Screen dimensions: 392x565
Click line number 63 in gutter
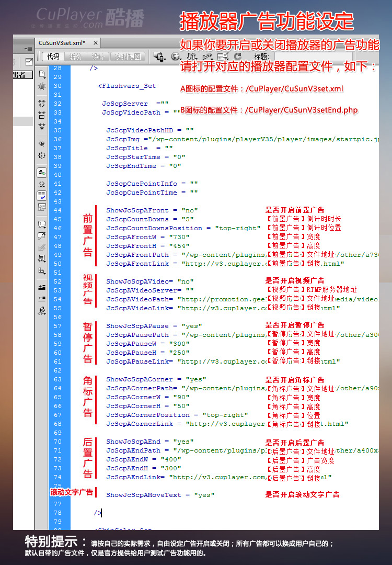57,379
